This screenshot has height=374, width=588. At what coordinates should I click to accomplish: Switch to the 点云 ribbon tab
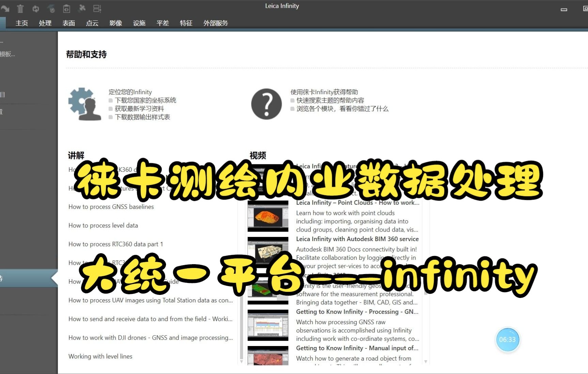[92, 23]
